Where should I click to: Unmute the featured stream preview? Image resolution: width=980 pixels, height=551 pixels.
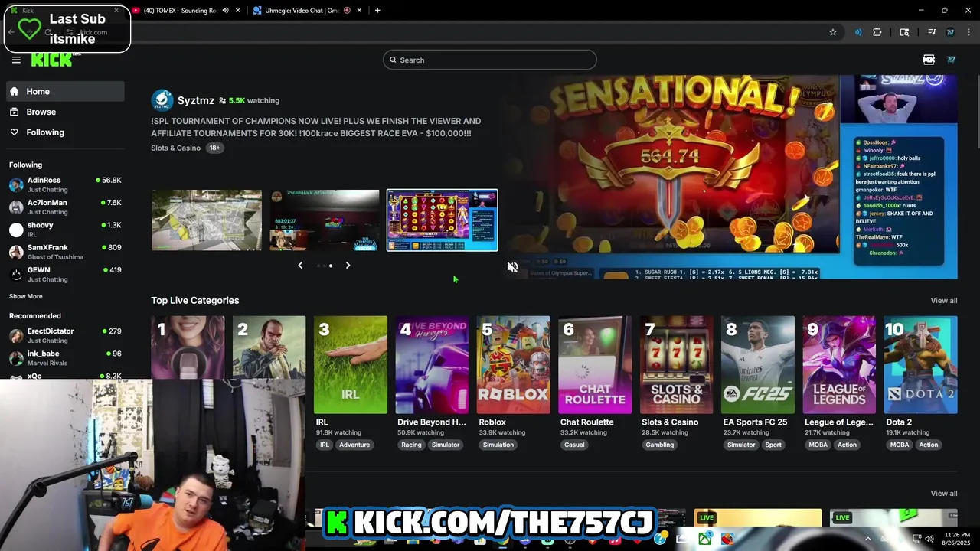(x=513, y=266)
